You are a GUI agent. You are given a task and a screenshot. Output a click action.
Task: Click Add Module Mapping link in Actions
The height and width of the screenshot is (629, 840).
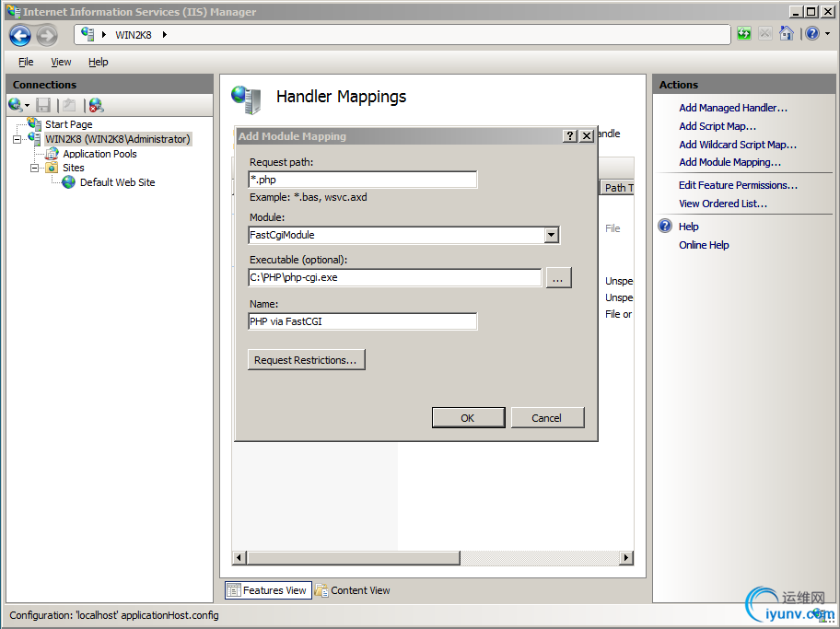[x=729, y=162]
